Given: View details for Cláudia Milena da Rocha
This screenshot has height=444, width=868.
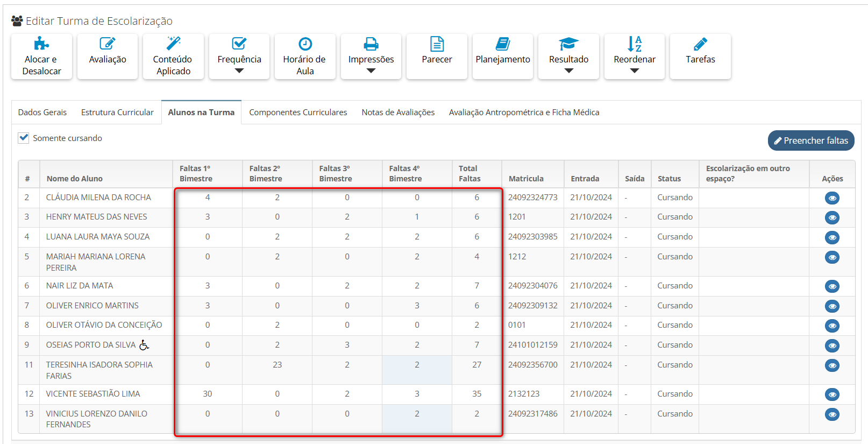Looking at the screenshot, I should (832, 198).
